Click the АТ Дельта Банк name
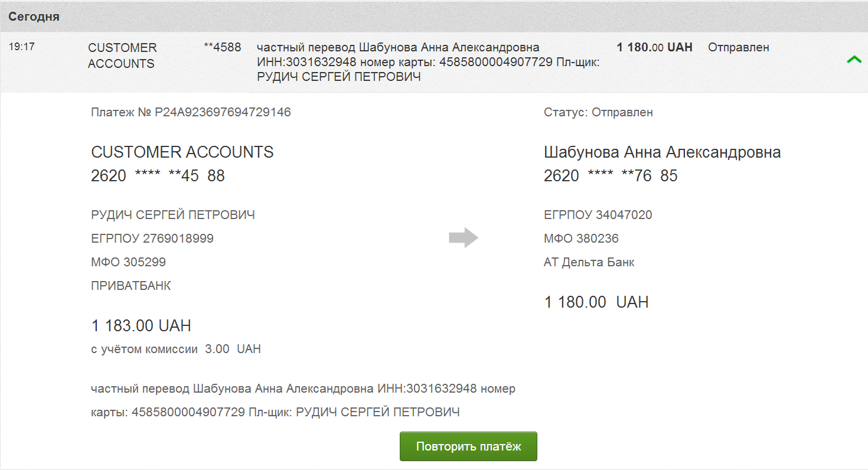 click(x=589, y=262)
